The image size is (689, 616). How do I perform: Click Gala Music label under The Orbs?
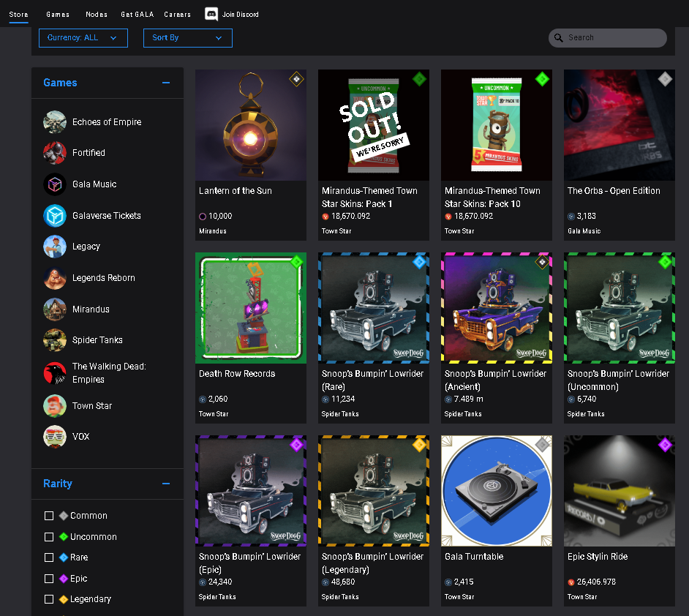coord(584,231)
